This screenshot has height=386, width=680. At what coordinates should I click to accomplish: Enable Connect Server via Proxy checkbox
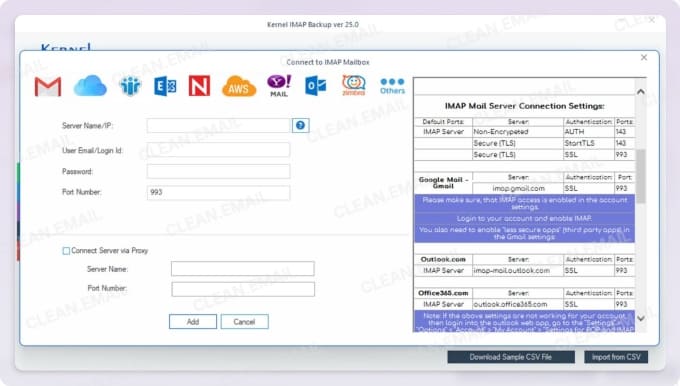click(66, 251)
